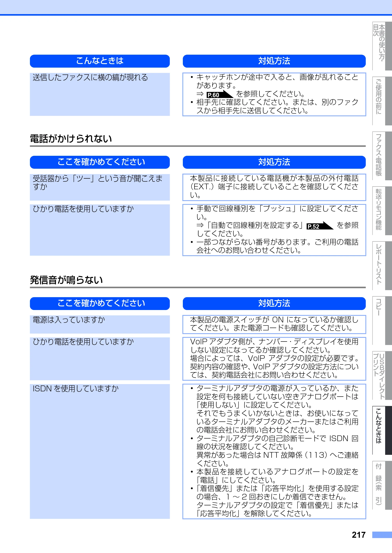Screen dimensions: 392x553
Task: Go to the ファクス・電話帳 side tab
Action: pyautogui.click(x=382, y=156)
